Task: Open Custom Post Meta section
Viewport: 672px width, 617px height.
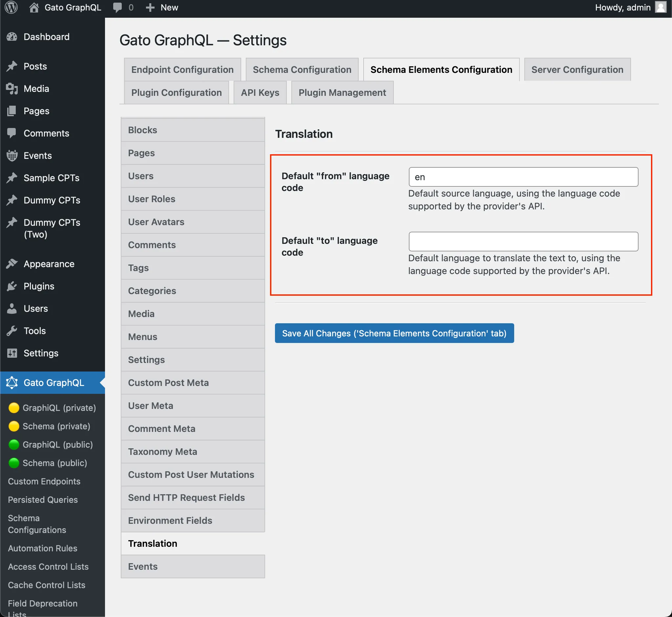Action: click(193, 383)
